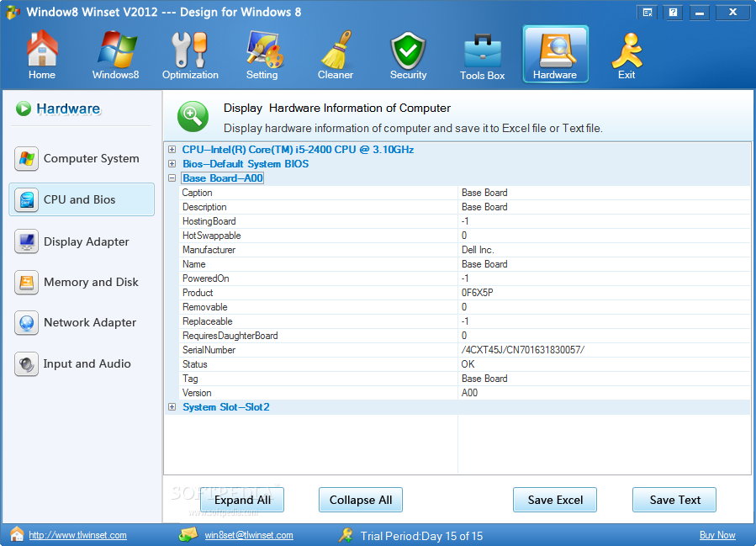Click the Computer System sidebar icon
Viewport: 756px width, 546px height.
(26, 159)
